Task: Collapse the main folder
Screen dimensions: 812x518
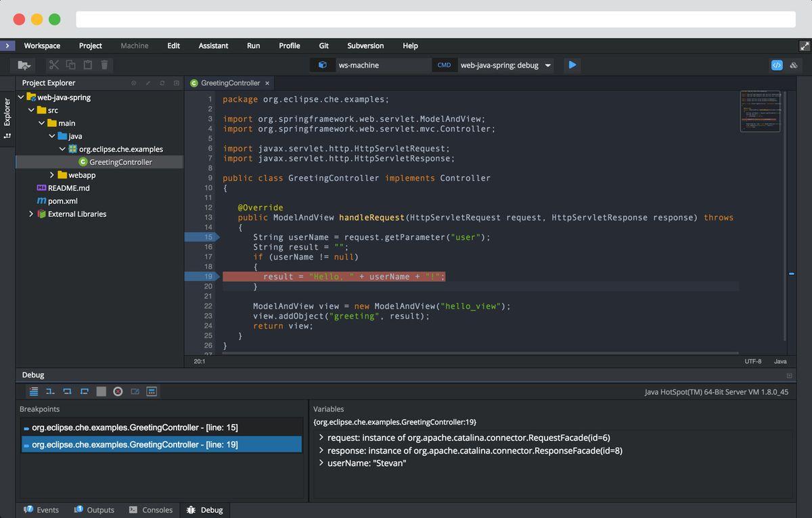Action: [41, 123]
